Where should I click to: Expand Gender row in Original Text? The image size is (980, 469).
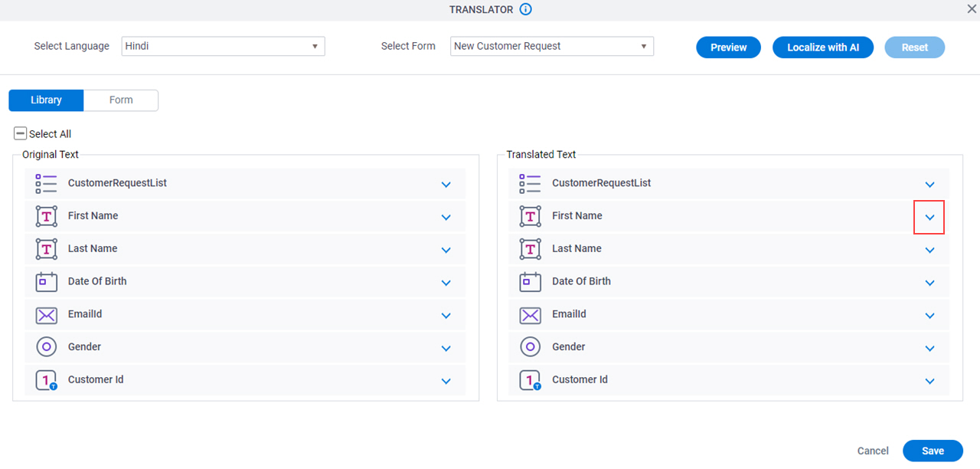446,349
